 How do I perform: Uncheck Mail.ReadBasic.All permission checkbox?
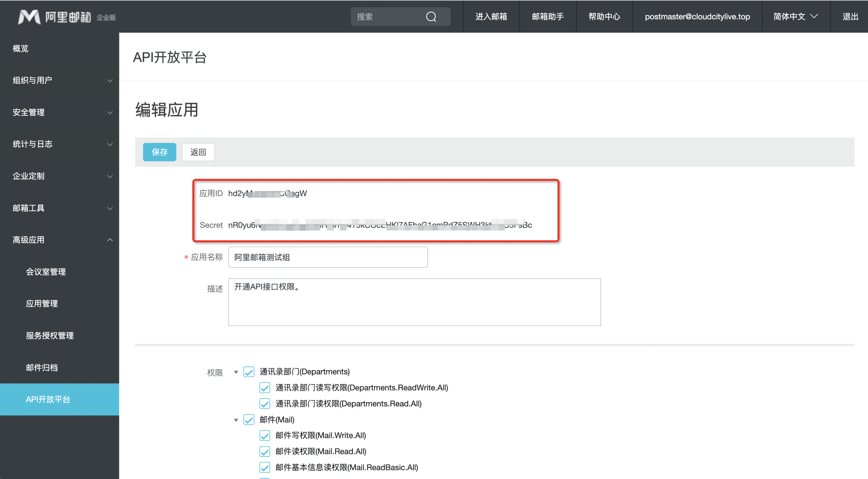tap(265, 467)
